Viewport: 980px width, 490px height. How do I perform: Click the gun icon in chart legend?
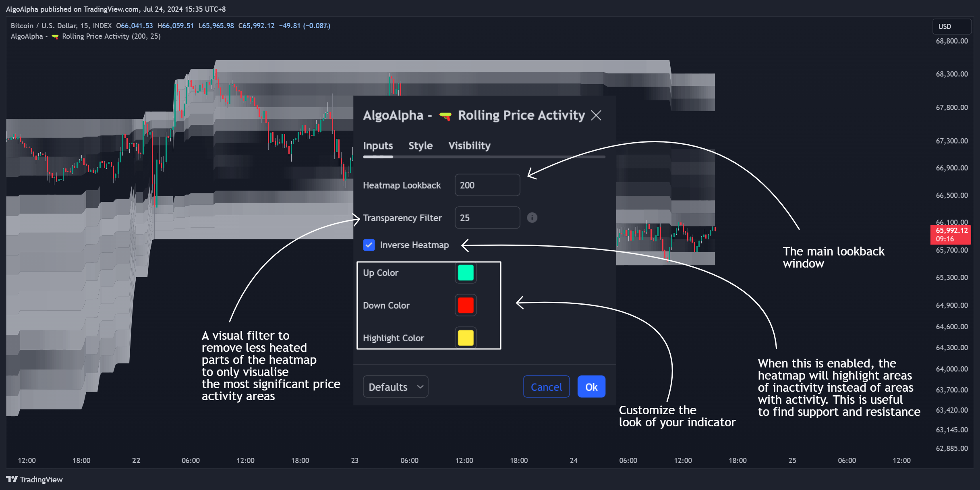click(55, 37)
